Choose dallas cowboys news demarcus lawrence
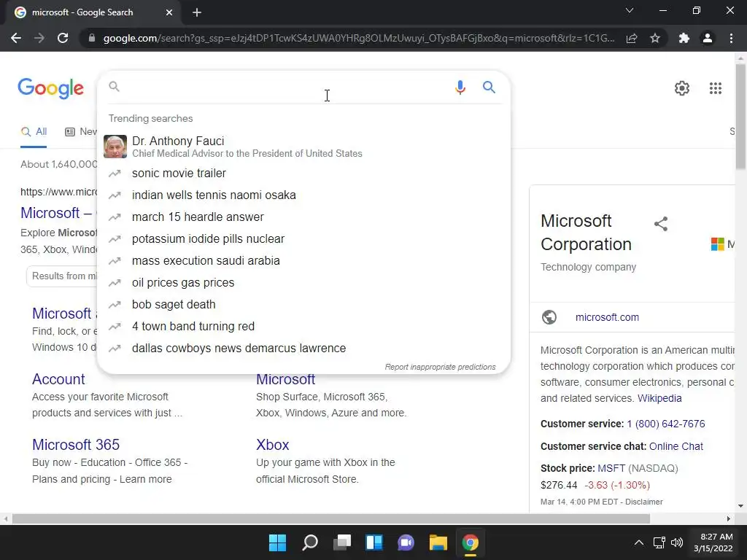 [x=304, y=349]
